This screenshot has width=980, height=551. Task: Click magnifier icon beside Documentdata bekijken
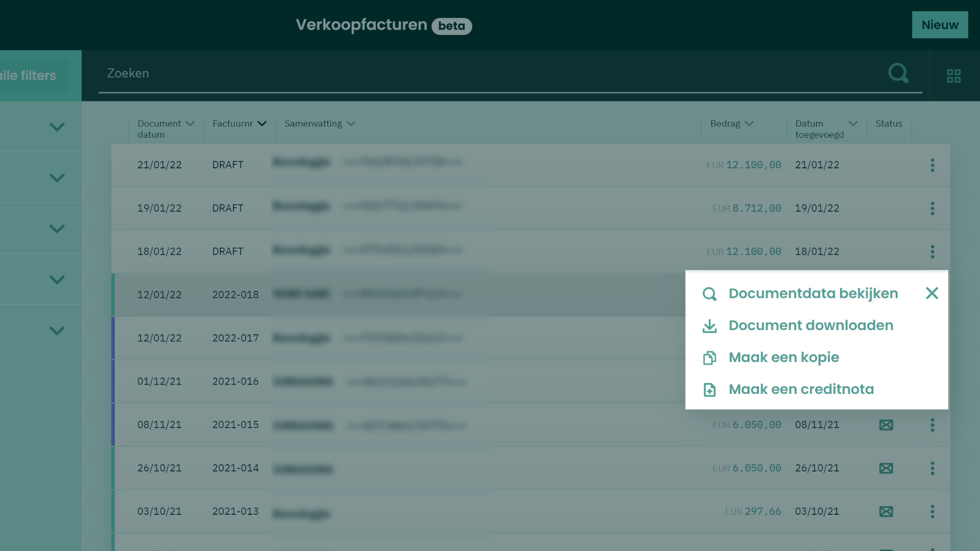709,294
